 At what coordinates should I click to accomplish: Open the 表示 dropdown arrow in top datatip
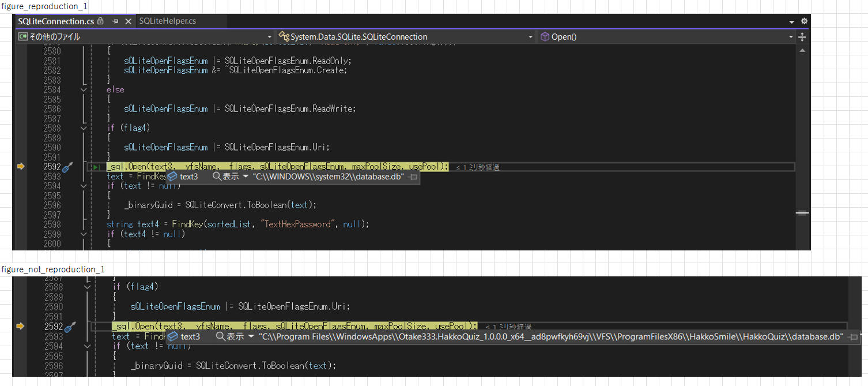pyautogui.click(x=245, y=177)
